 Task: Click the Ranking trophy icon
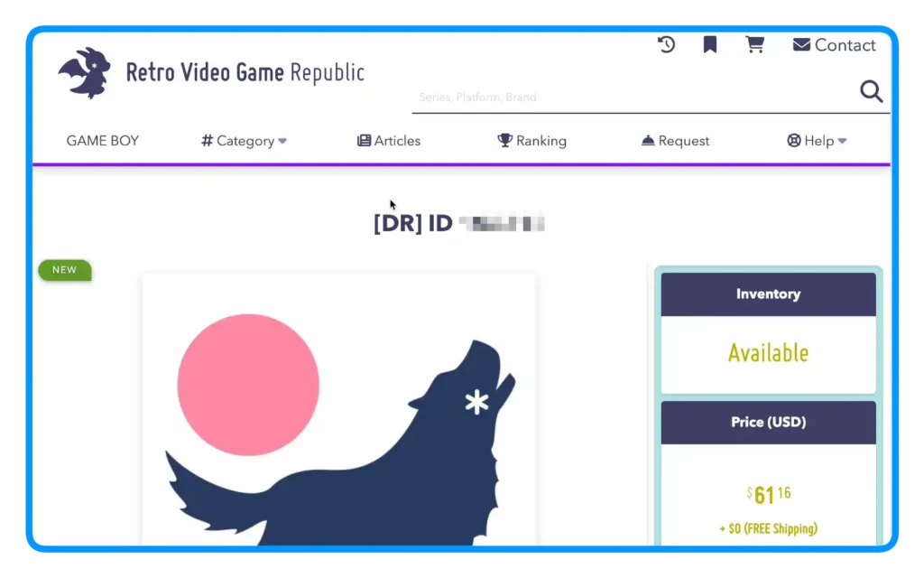(505, 141)
